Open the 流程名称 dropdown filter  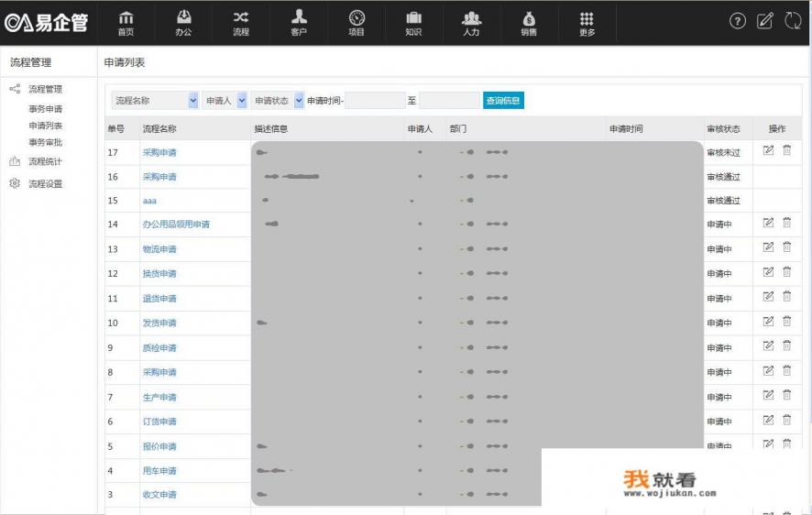point(155,101)
